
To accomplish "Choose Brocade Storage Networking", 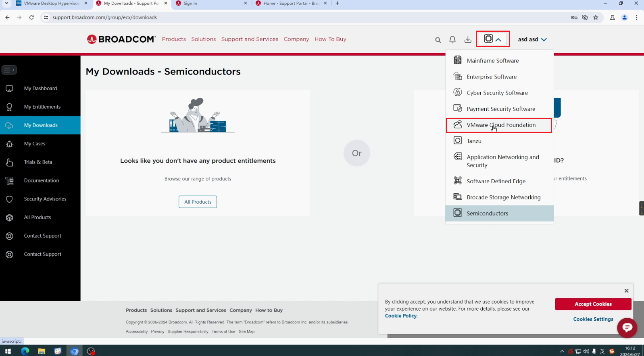I will click(x=499, y=197).
